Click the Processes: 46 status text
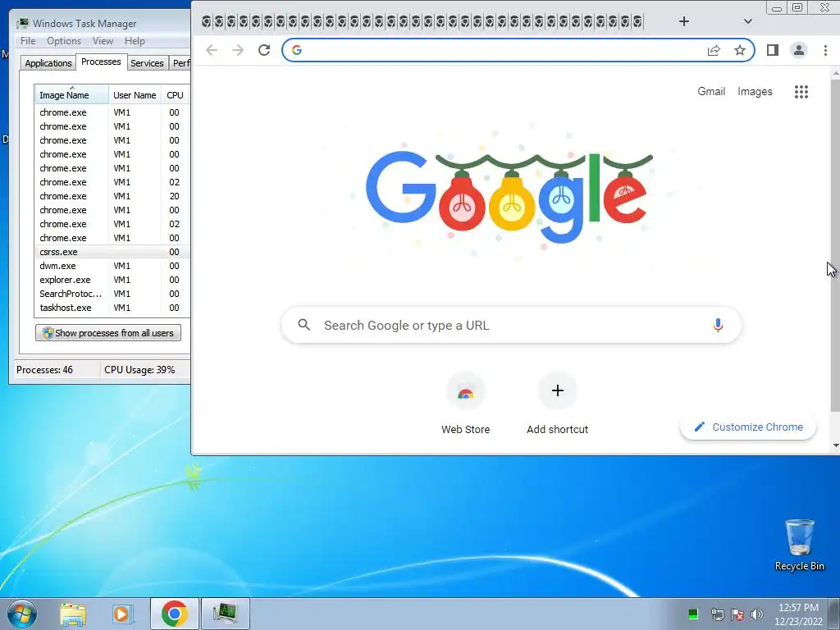 pyautogui.click(x=44, y=370)
